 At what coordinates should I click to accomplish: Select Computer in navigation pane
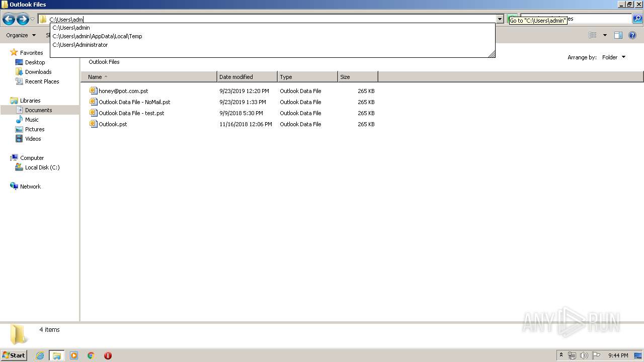(x=32, y=158)
